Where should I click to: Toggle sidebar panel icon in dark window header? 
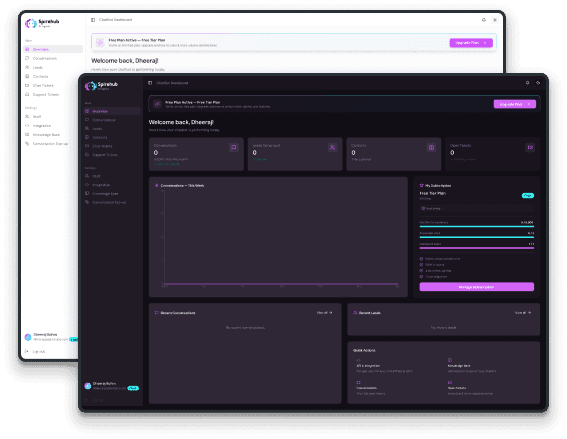pyautogui.click(x=150, y=83)
